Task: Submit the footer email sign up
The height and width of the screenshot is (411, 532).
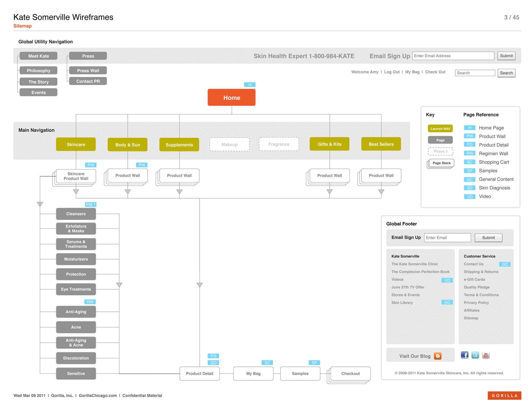Action: click(488, 238)
